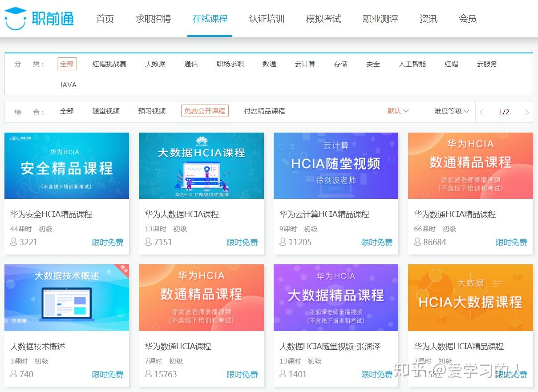Open 华为大数据HCIA精品课程 title link
Screen dimensions: 538x392
(x=459, y=346)
